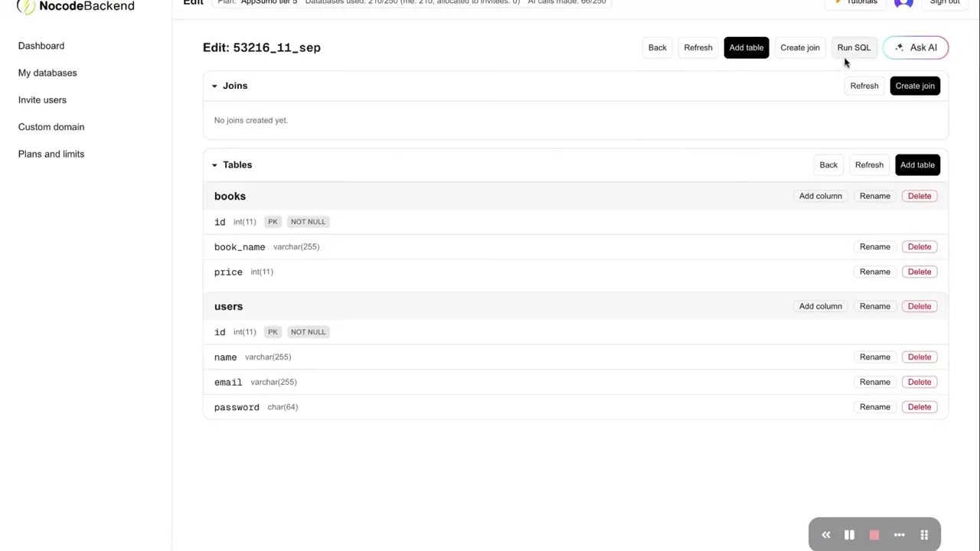The width and height of the screenshot is (980, 551).
Task: Rename the email column
Action: 874,382
